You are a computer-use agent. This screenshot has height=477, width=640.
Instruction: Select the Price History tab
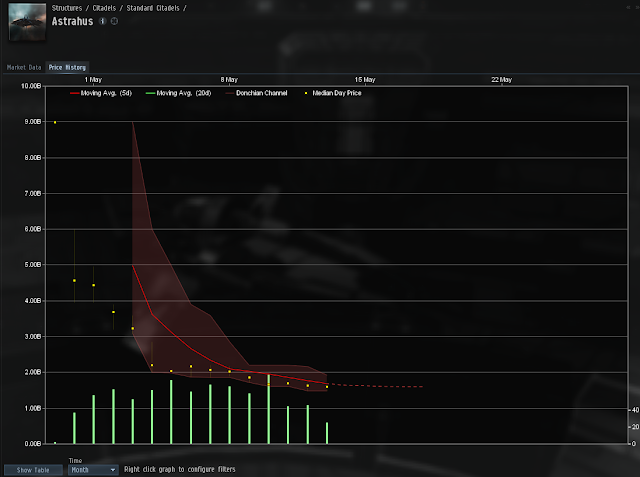(x=67, y=67)
